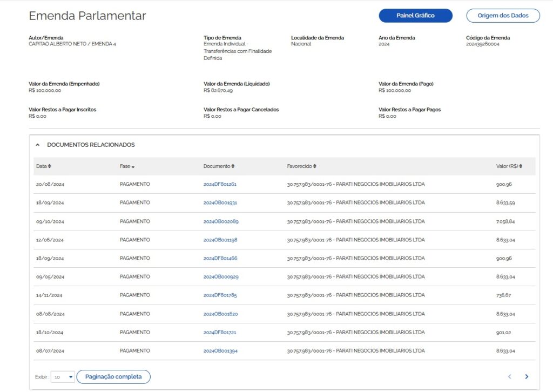The image size is (553, 392).
Task: Select the value 7.058,84 cell
Action: [505, 221]
